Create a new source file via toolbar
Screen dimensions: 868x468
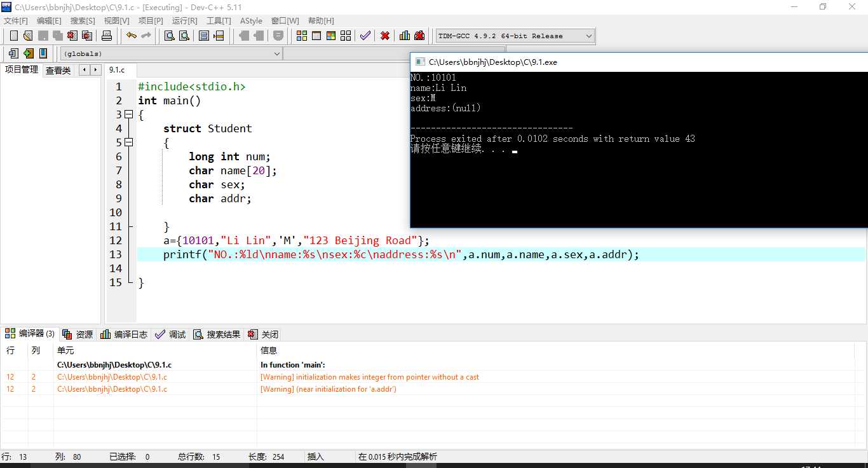(x=14, y=36)
